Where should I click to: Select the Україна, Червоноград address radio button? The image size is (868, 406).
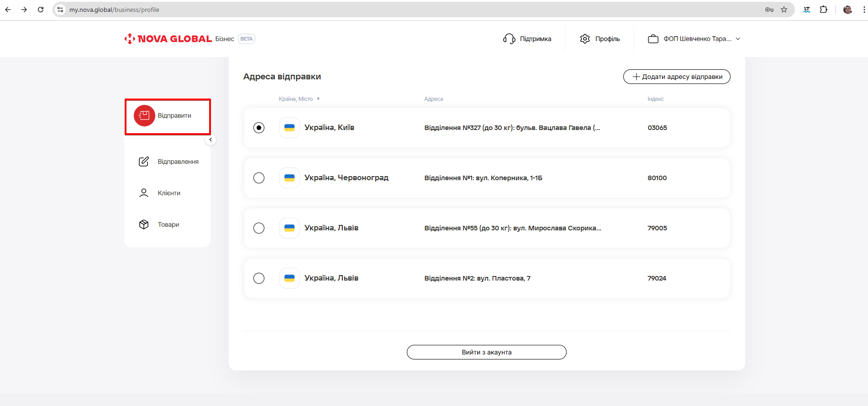pos(259,178)
